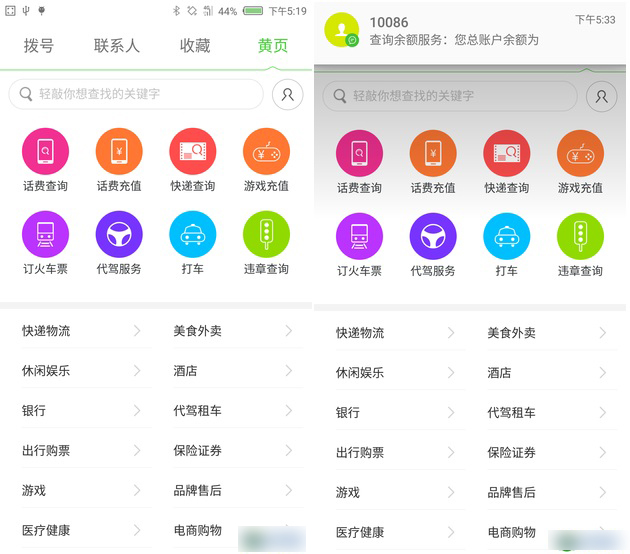Focus the right screen keyword search field
The image size is (630, 554).
point(450,96)
